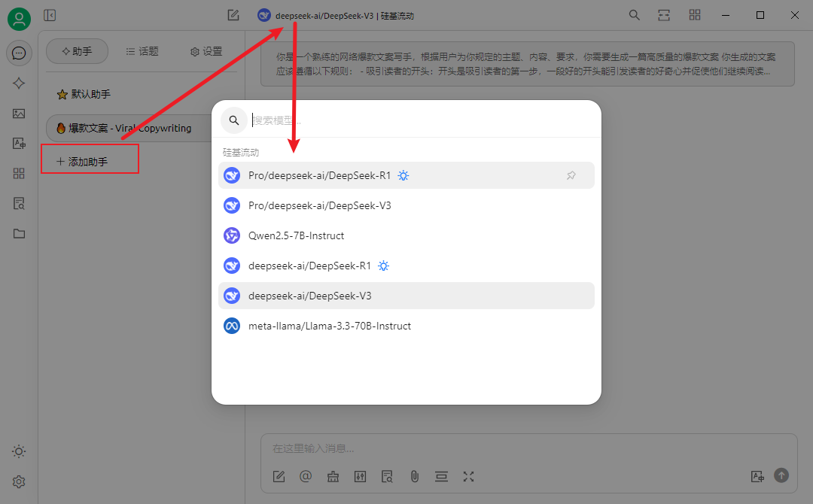Choose Qwen2.5-7B-Instruct model

click(x=406, y=235)
